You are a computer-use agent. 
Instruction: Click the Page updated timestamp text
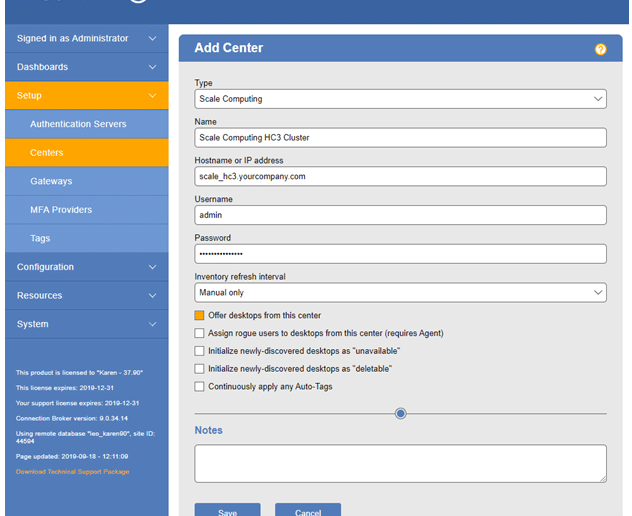click(x=72, y=456)
